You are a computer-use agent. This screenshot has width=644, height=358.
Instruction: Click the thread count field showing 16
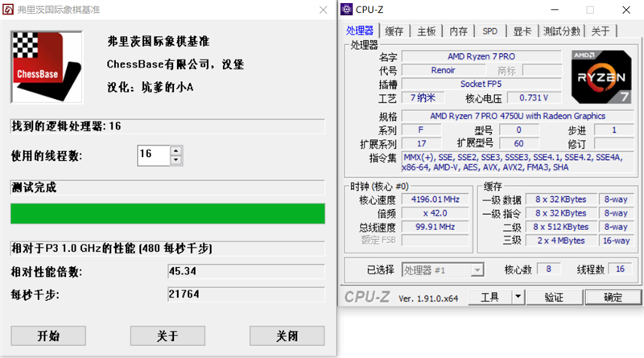(154, 155)
